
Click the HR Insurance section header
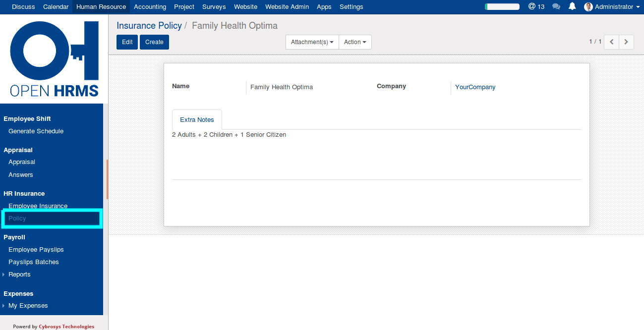point(24,194)
